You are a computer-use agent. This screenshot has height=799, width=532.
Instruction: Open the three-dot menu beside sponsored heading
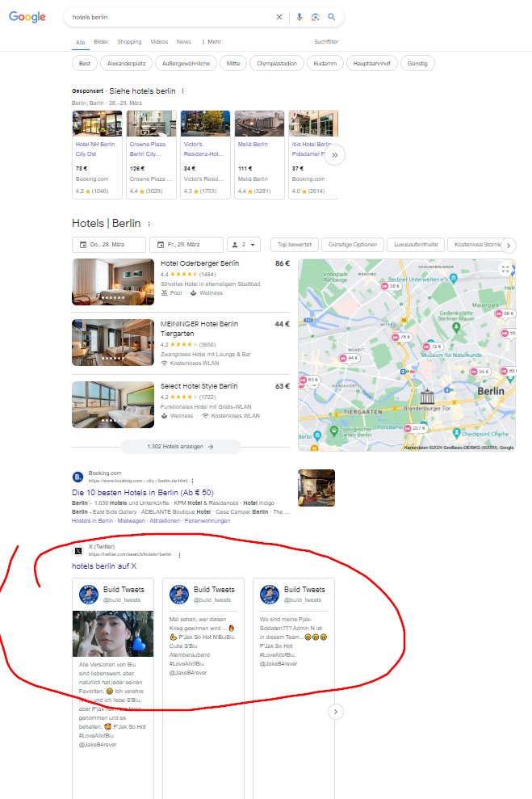(182, 90)
